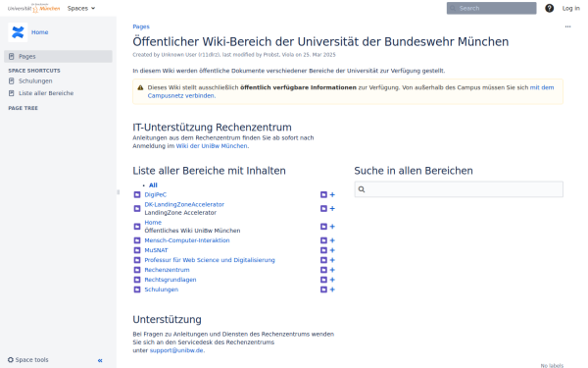Click the plus icon for MuSNAT
This screenshot has width=588, height=368.
[332, 250]
